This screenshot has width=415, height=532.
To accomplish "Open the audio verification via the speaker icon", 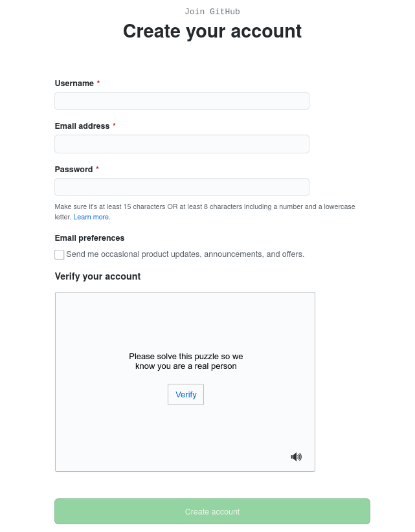I will coord(296,456).
